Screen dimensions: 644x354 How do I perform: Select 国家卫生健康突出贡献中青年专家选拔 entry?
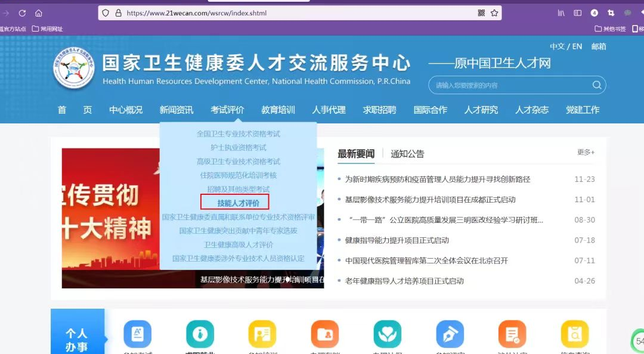(238, 231)
